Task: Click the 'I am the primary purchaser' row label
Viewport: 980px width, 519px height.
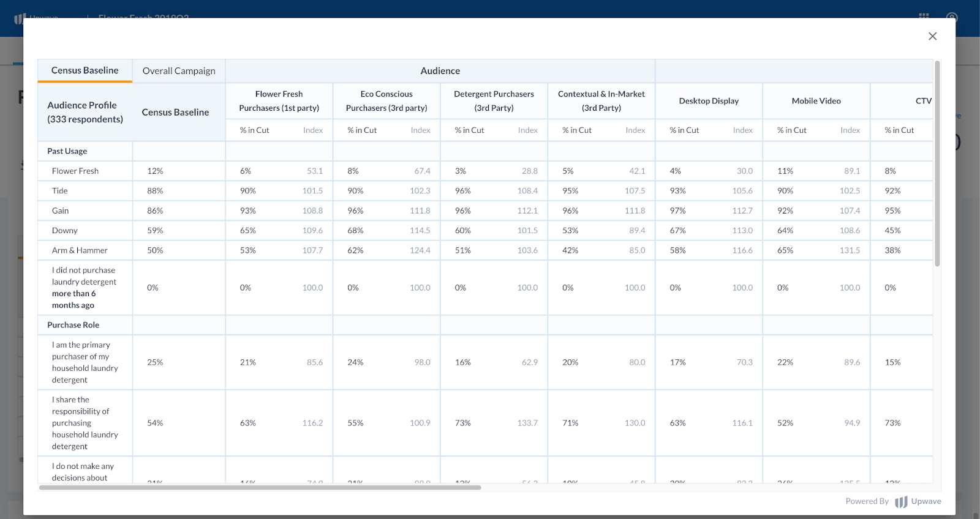Action: (x=85, y=362)
